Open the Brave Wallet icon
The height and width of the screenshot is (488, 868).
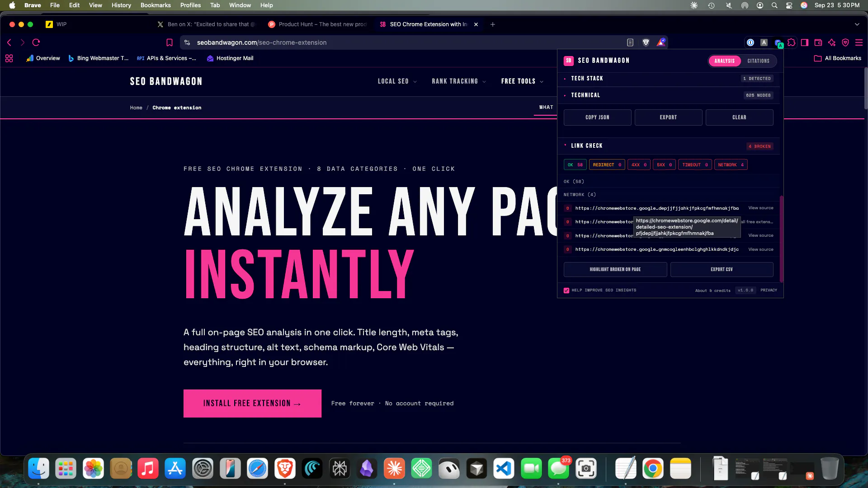(x=818, y=42)
